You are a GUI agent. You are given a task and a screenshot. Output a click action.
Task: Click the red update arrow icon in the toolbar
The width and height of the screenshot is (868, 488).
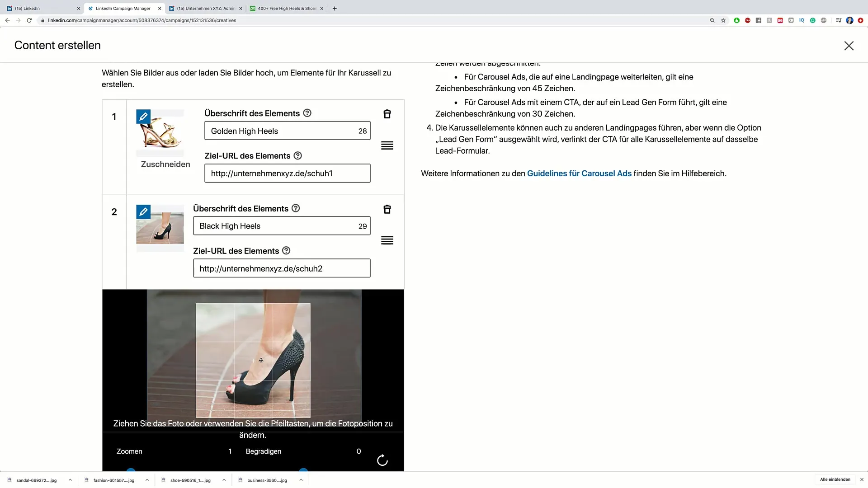[861, 20]
